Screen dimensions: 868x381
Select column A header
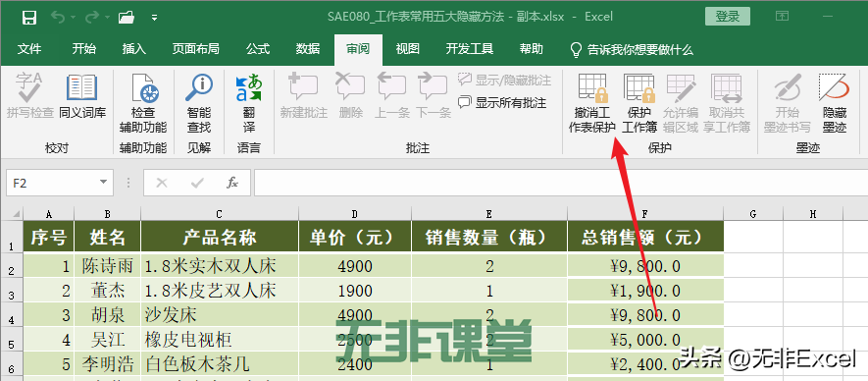coord(49,214)
